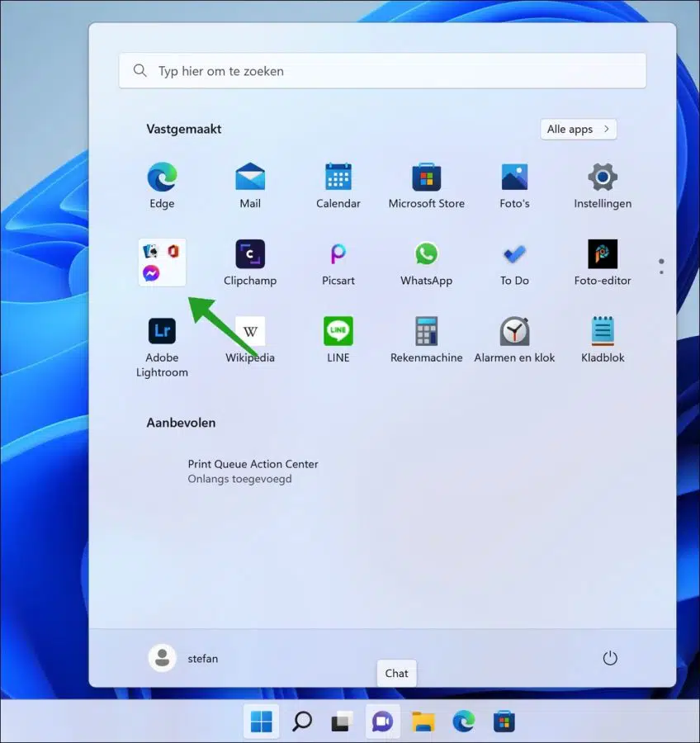The width and height of the screenshot is (700, 743).
Task: Launch Adobe Lightroom
Action: pyautogui.click(x=162, y=347)
